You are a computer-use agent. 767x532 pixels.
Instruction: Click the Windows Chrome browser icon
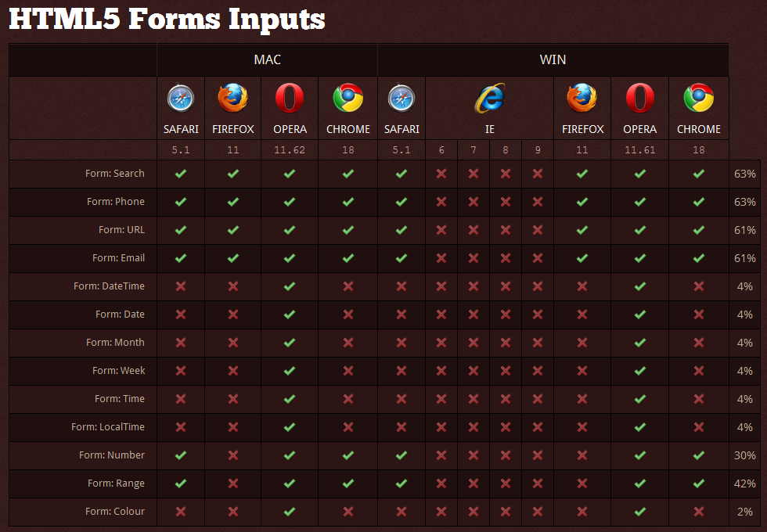[698, 99]
